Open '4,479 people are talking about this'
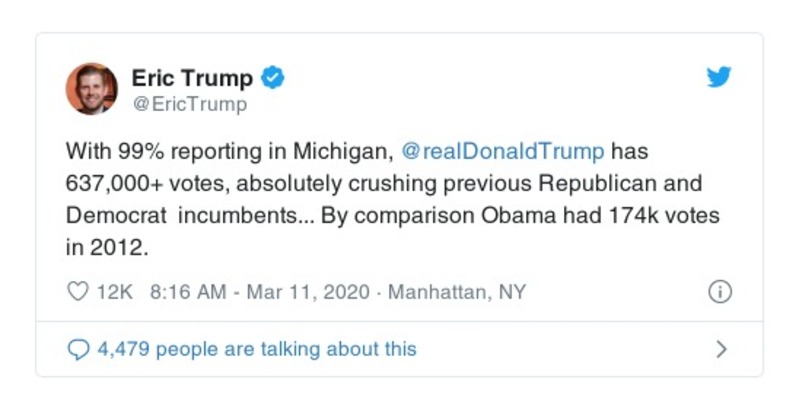799x414 pixels. click(x=255, y=349)
